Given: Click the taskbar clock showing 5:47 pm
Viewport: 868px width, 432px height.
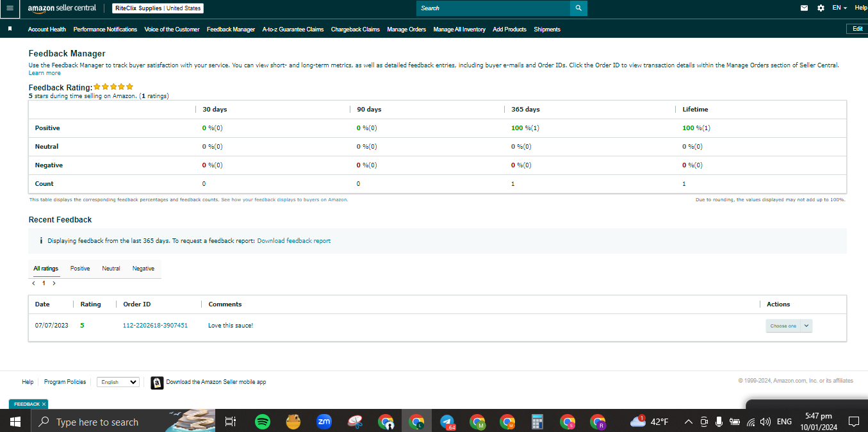Looking at the screenshot, I should pyautogui.click(x=820, y=422).
